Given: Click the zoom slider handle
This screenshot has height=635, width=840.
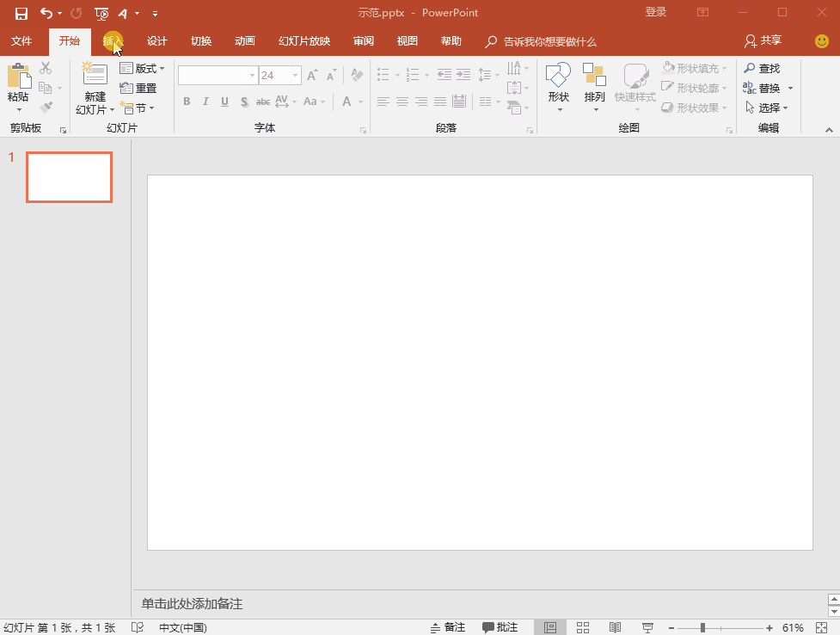Looking at the screenshot, I should click(x=702, y=627).
